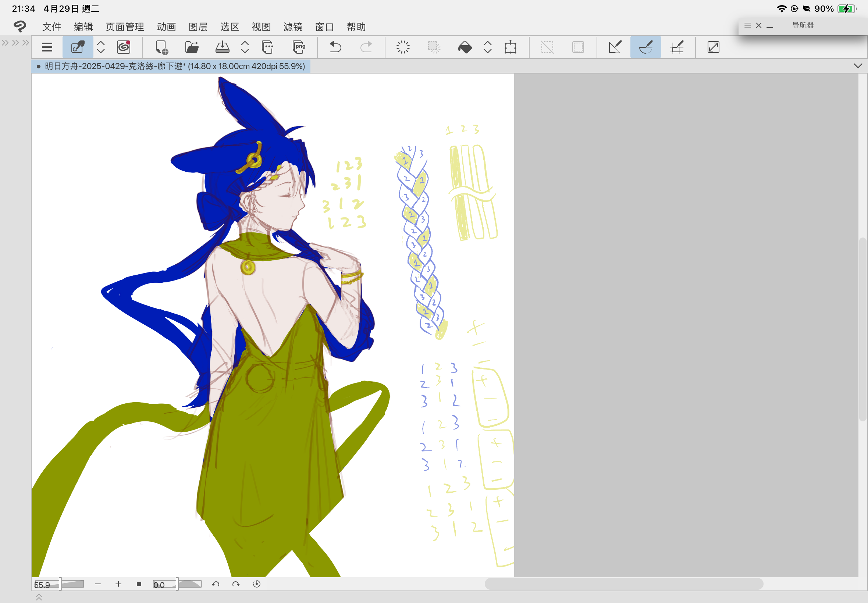Open the 动画 menu
The image size is (868, 603).
pyautogui.click(x=166, y=27)
